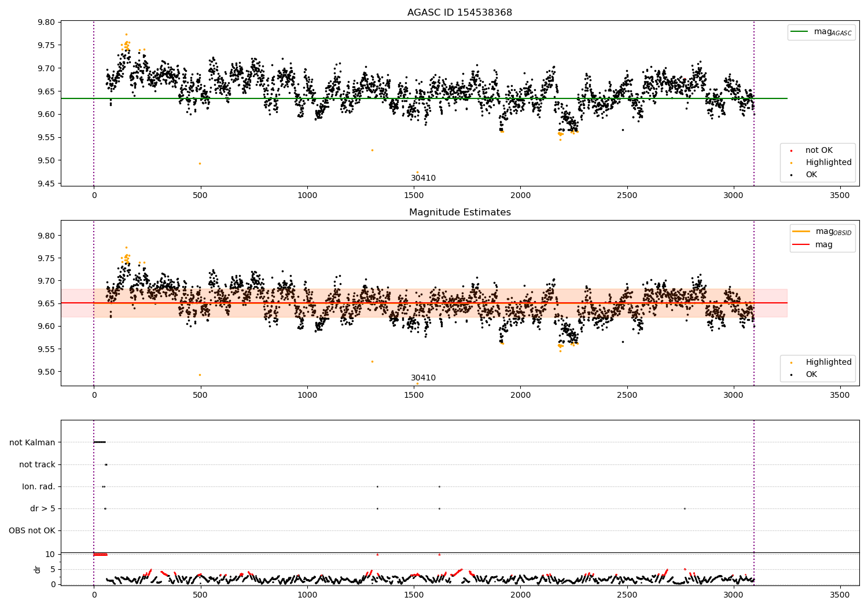Click the red 'mag' legend line
The width and height of the screenshot is (868, 608).
[x=801, y=244]
